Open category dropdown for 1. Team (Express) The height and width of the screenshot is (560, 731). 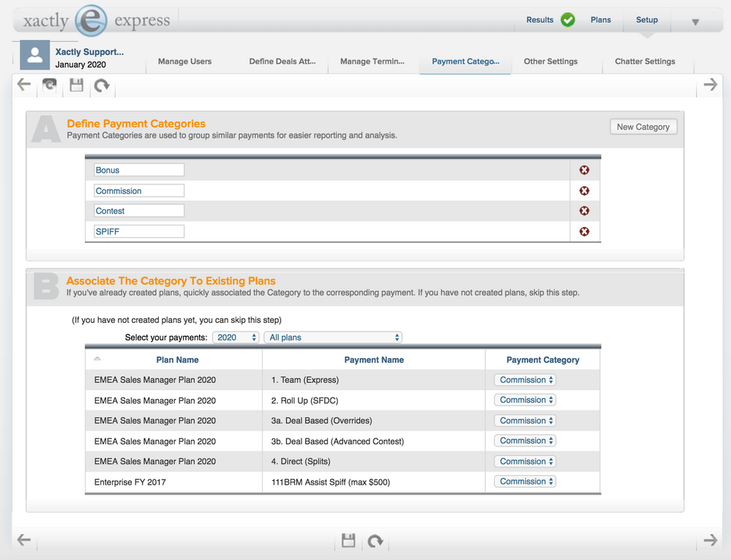[525, 380]
